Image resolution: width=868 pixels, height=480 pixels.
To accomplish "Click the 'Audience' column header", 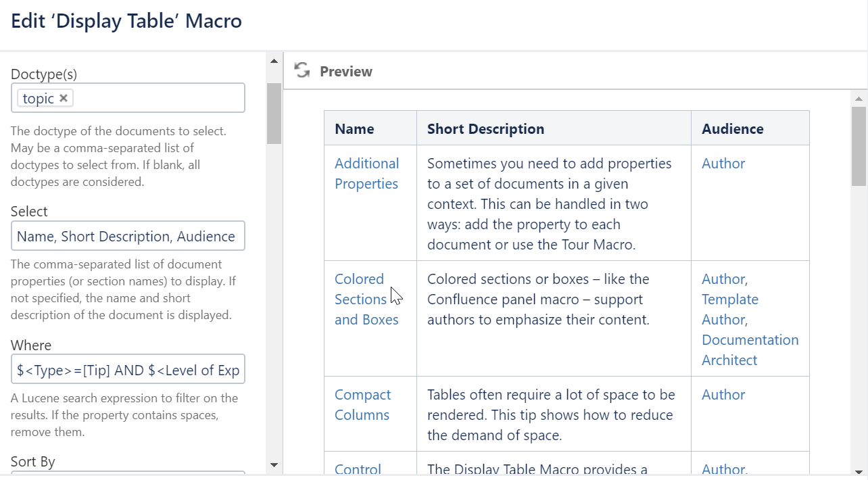I will pyautogui.click(x=732, y=128).
